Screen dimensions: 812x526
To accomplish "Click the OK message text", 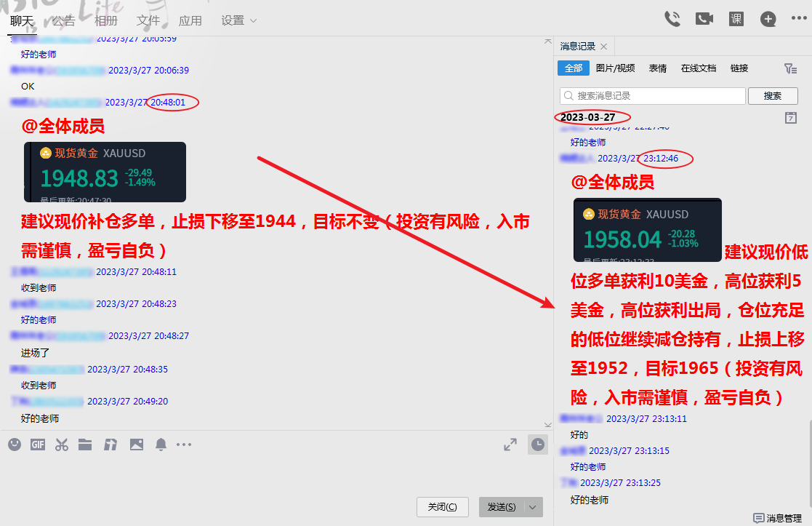I will tap(28, 86).
